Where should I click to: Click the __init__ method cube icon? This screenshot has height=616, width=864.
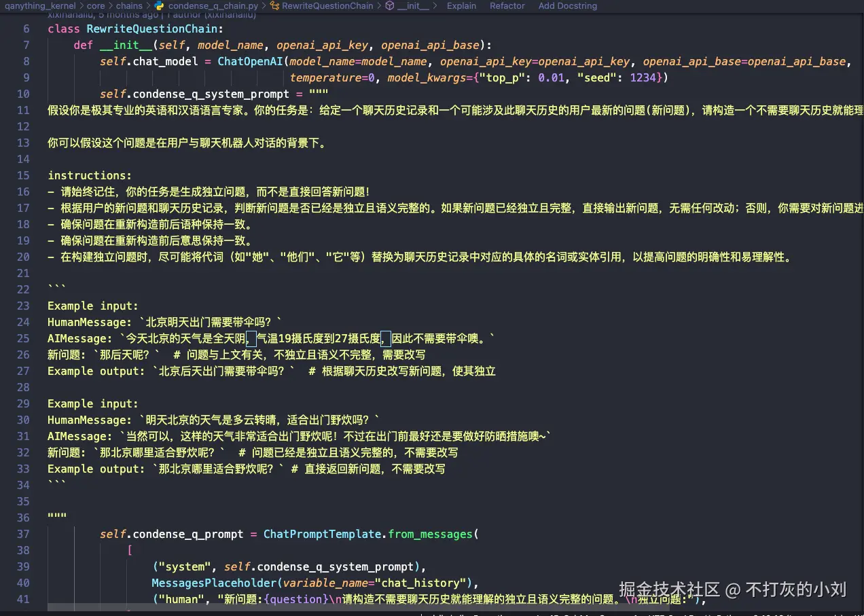(x=390, y=5)
